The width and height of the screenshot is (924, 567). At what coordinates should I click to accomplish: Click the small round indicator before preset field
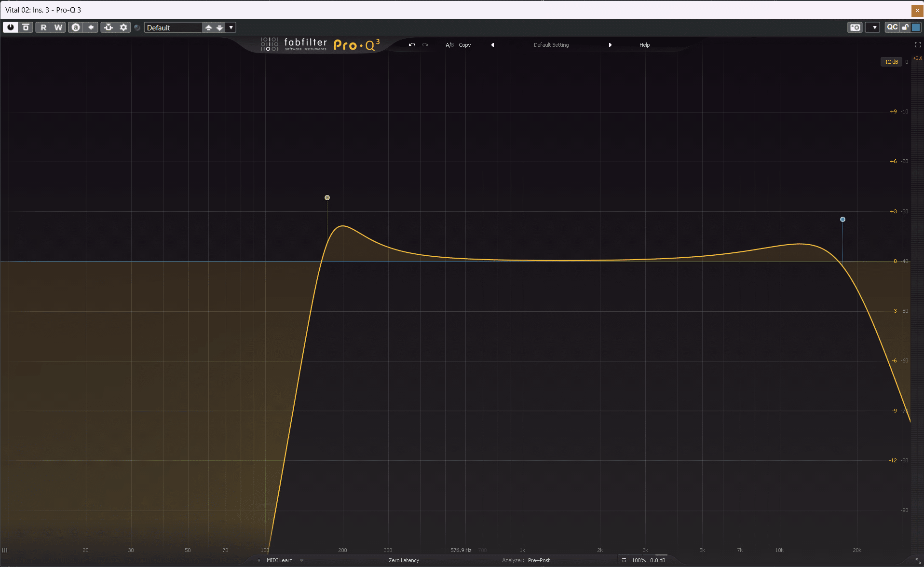137,28
